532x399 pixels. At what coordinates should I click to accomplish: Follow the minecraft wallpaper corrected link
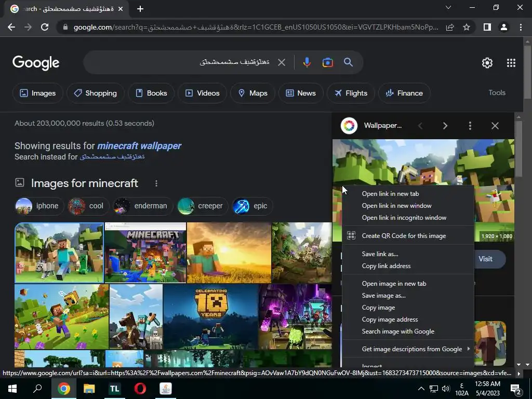[139, 146]
